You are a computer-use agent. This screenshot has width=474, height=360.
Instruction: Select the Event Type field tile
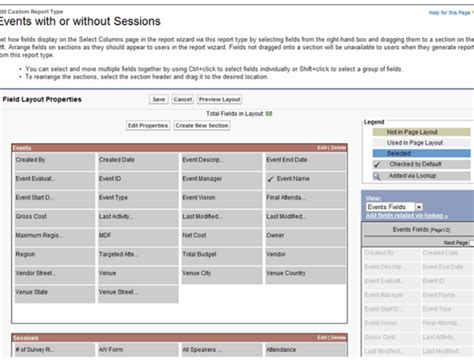[x=138, y=199]
